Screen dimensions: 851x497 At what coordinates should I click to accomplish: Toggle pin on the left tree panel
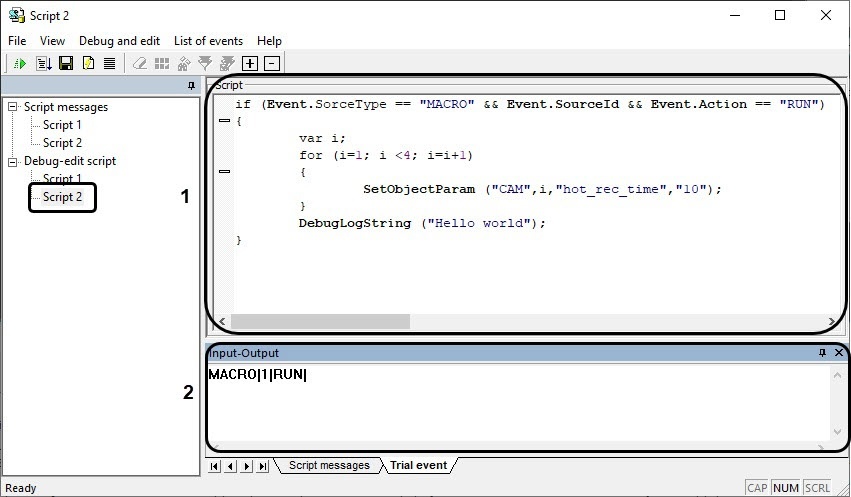tap(192, 86)
